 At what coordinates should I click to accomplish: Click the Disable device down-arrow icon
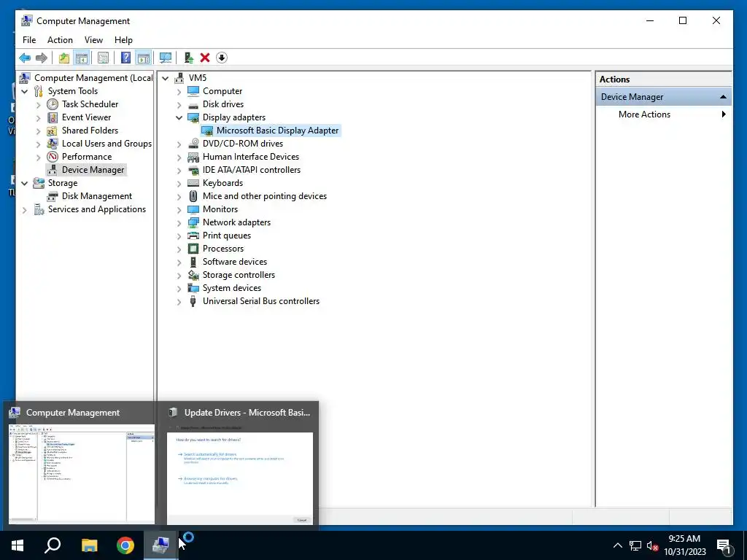point(222,58)
